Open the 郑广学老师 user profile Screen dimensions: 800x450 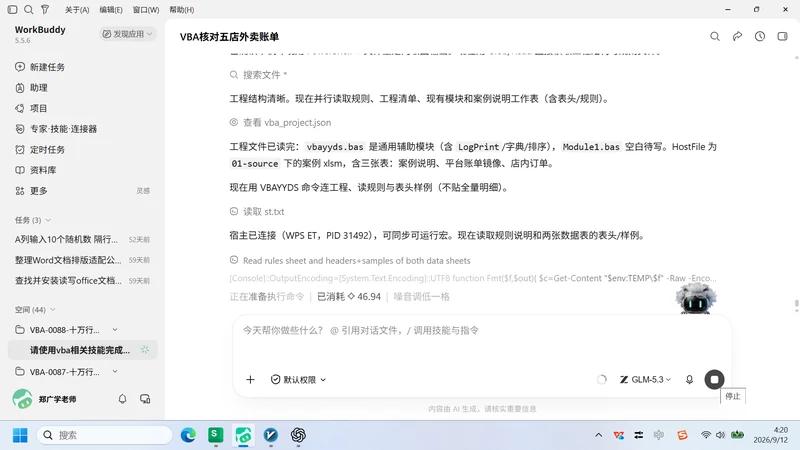tap(44, 399)
